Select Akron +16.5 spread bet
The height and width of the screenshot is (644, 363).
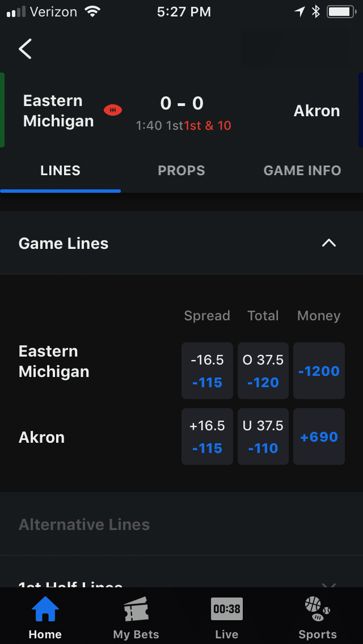pos(207,437)
